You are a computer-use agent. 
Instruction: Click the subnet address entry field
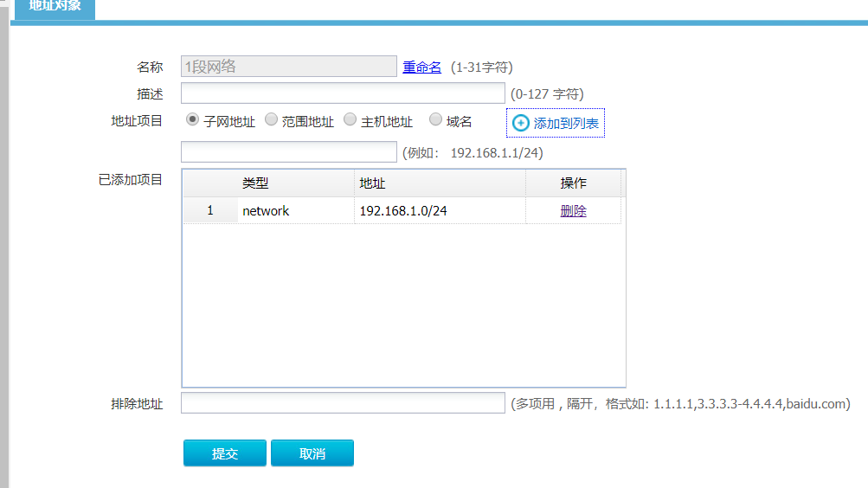coord(289,151)
